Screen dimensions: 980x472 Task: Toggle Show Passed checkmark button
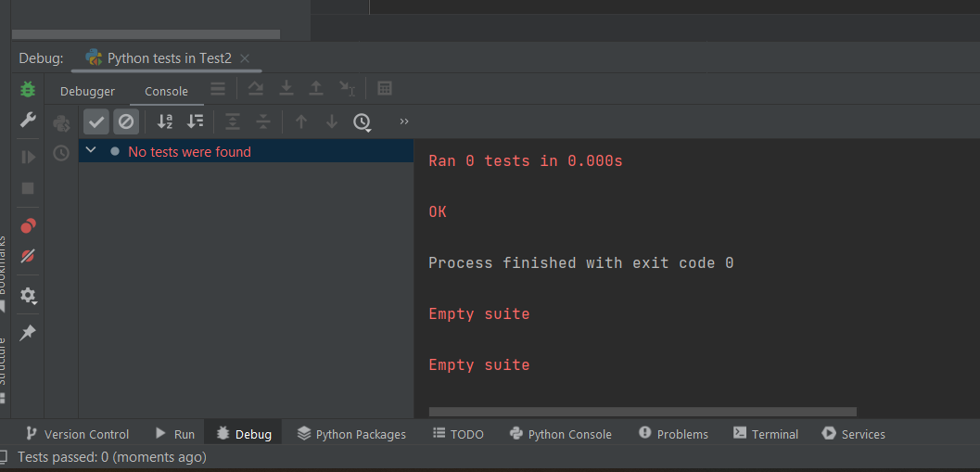(96, 121)
